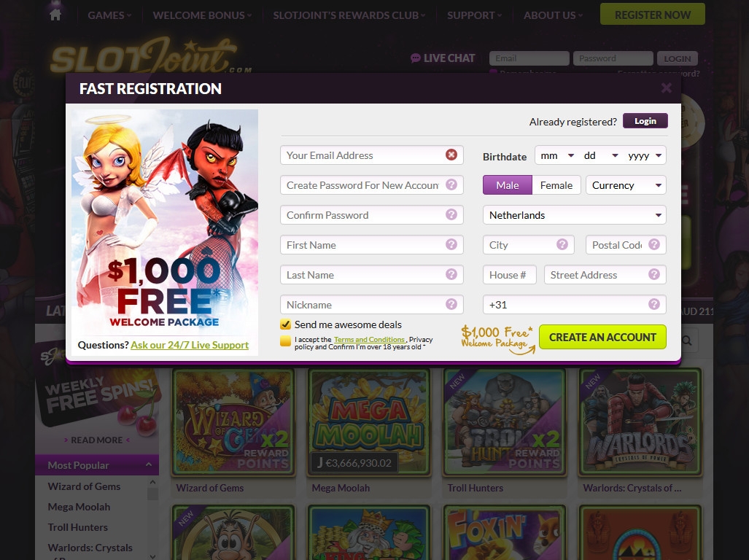Open the Games menu
Viewport: 749px width, 560px height.
(x=109, y=15)
